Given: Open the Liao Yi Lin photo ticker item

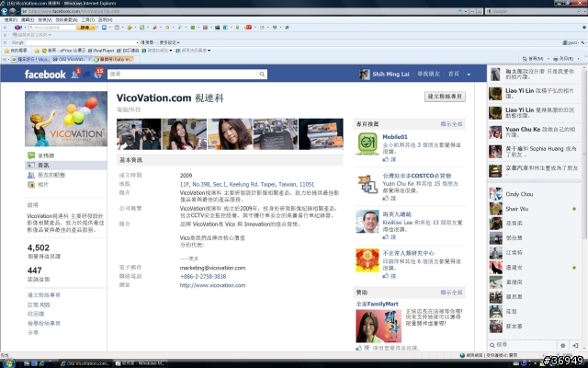Looking at the screenshot, I should pyautogui.click(x=535, y=94).
